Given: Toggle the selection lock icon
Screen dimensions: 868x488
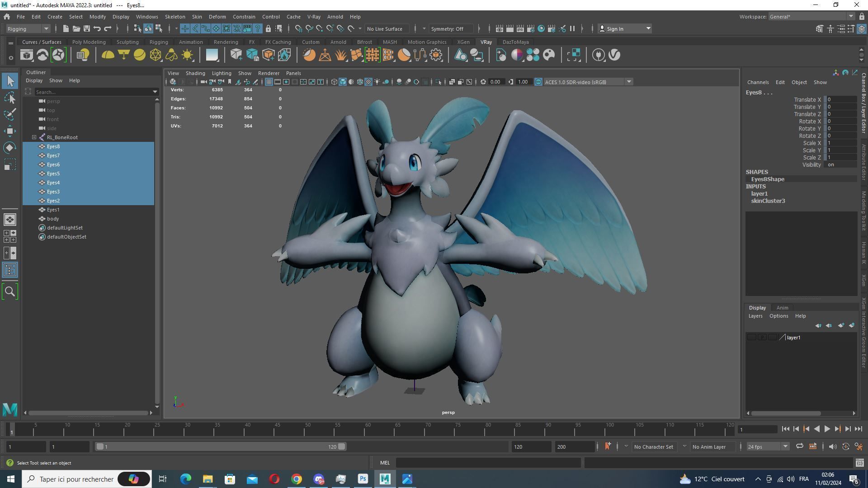Looking at the screenshot, I should (x=268, y=28).
